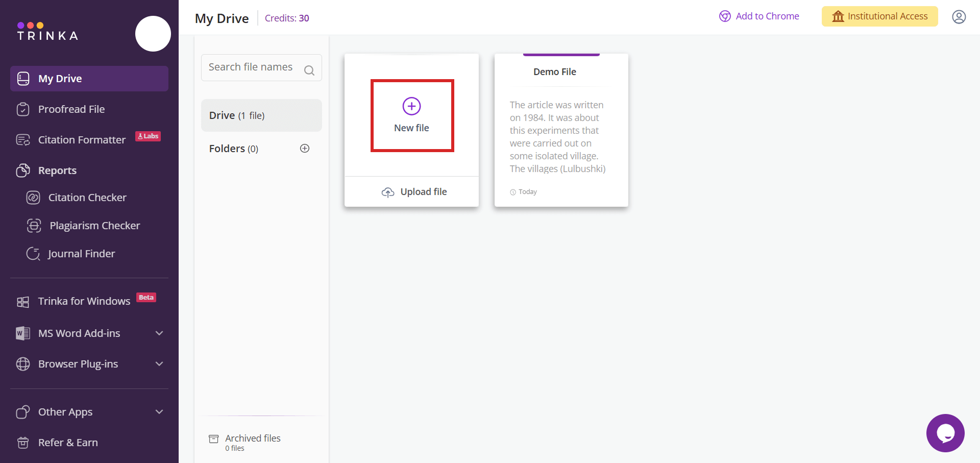Click Credits: 30 in the header
The width and height of the screenshot is (980, 463).
(x=287, y=18)
